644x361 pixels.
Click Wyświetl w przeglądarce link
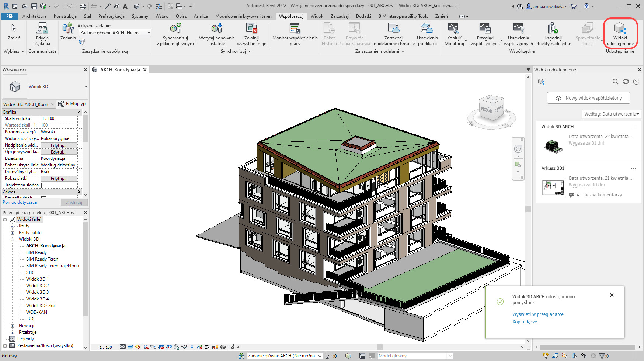(537, 314)
